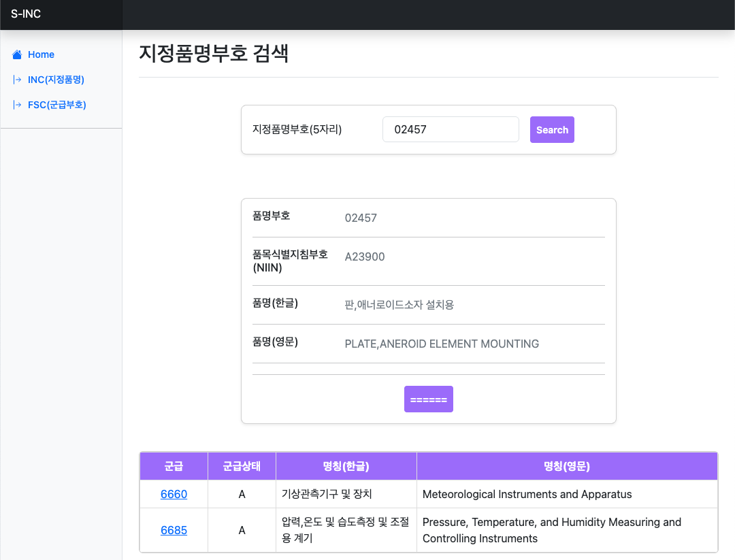
Task: Click the 군급 column header
Action: (x=174, y=466)
